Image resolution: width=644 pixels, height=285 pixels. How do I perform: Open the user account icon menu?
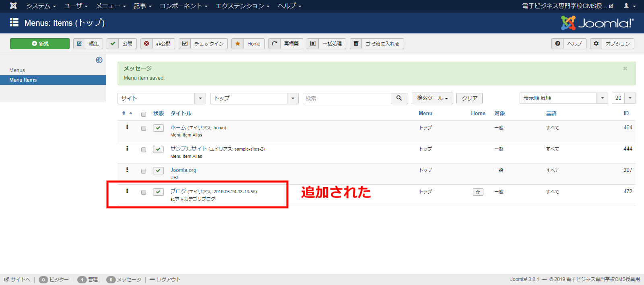click(630, 6)
